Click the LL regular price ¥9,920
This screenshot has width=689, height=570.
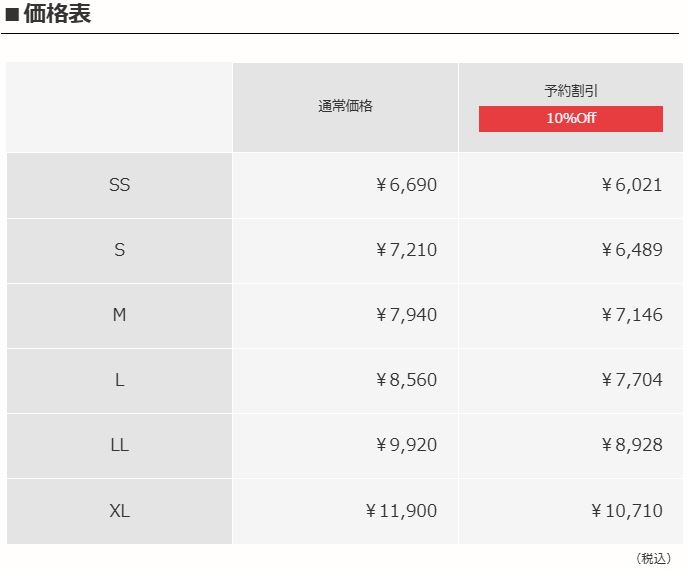[406, 445]
